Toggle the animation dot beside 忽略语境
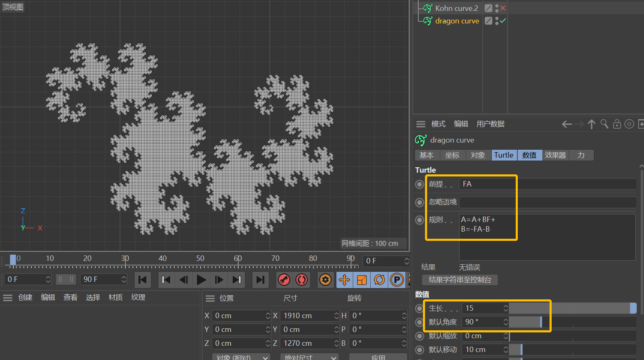Image resolution: width=644 pixels, height=360 pixels. [420, 202]
